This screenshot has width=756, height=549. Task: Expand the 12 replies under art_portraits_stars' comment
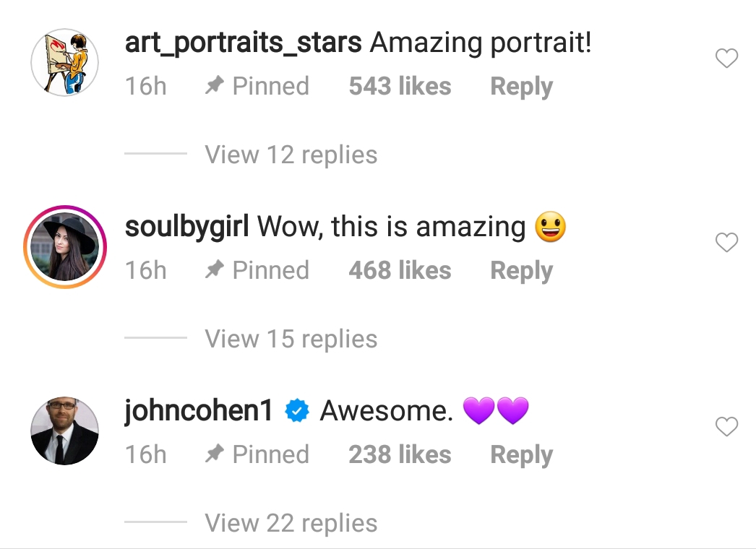point(291,155)
